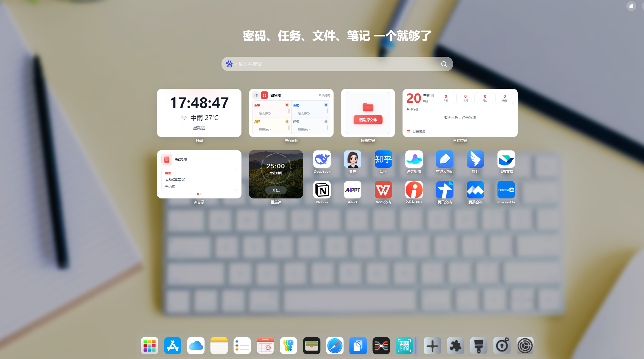Open the DeepSeek app shortcut

[x=322, y=159]
